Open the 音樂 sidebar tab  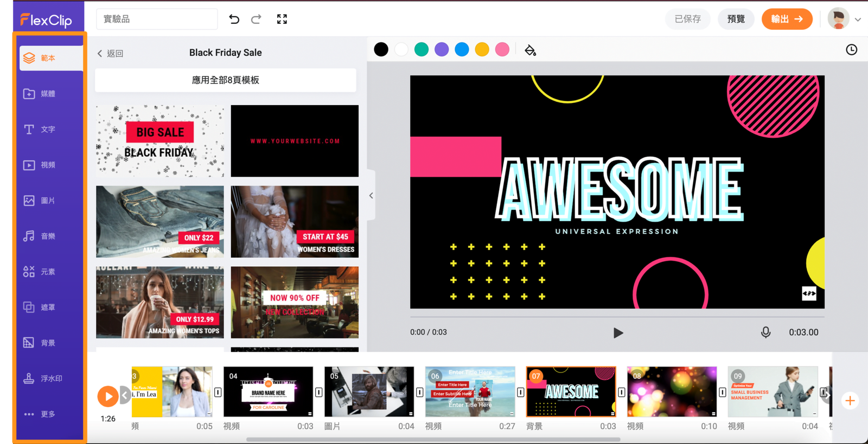click(40, 236)
